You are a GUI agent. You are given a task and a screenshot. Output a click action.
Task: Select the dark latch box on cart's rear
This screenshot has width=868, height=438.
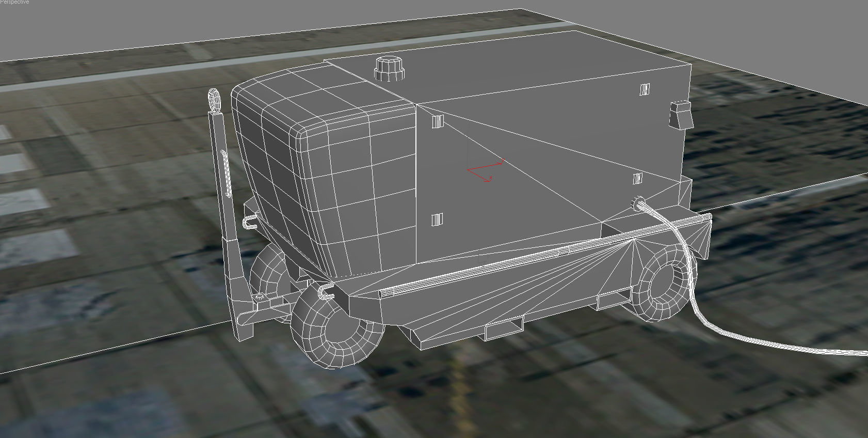click(x=680, y=115)
